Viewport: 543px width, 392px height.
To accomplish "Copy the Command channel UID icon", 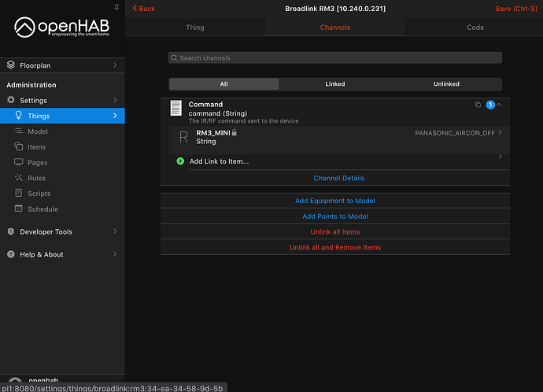I will point(478,105).
